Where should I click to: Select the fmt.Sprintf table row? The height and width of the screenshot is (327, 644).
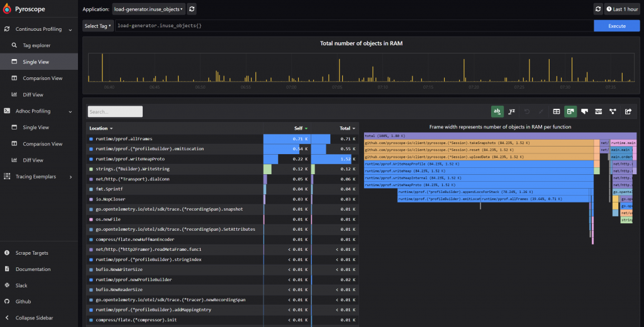[x=222, y=189]
